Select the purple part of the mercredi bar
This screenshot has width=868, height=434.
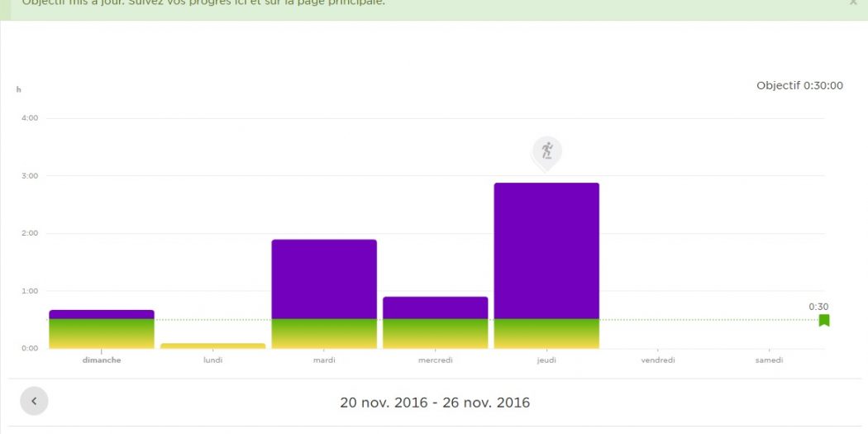435,308
